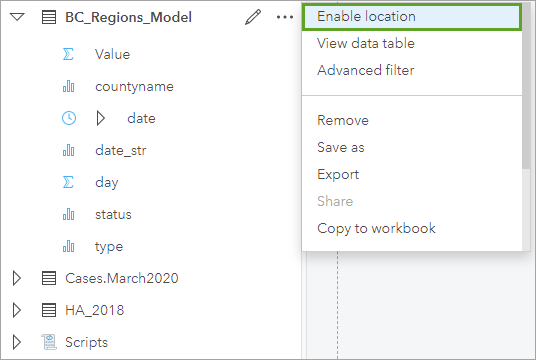Click the string field icon for type
The image size is (536, 360).
pos(68,246)
